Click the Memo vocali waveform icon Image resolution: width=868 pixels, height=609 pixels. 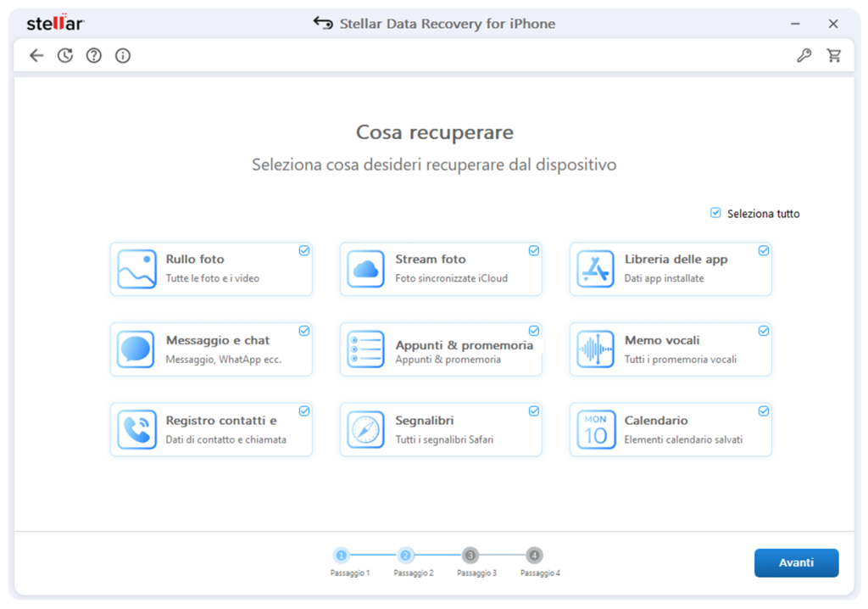coord(595,349)
